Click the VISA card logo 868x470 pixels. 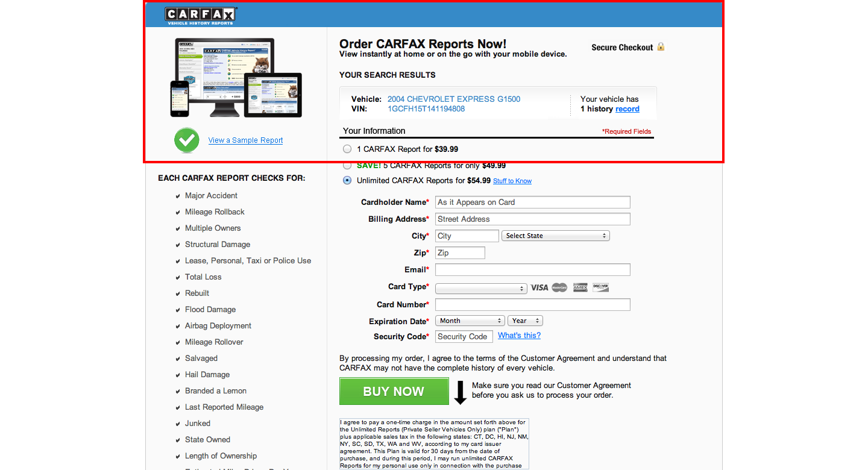tap(539, 287)
